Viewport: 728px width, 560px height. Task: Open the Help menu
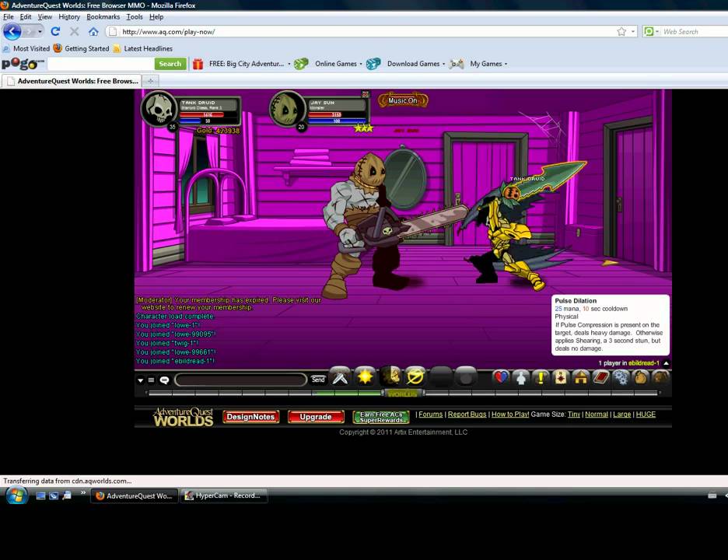[x=156, y=16]
